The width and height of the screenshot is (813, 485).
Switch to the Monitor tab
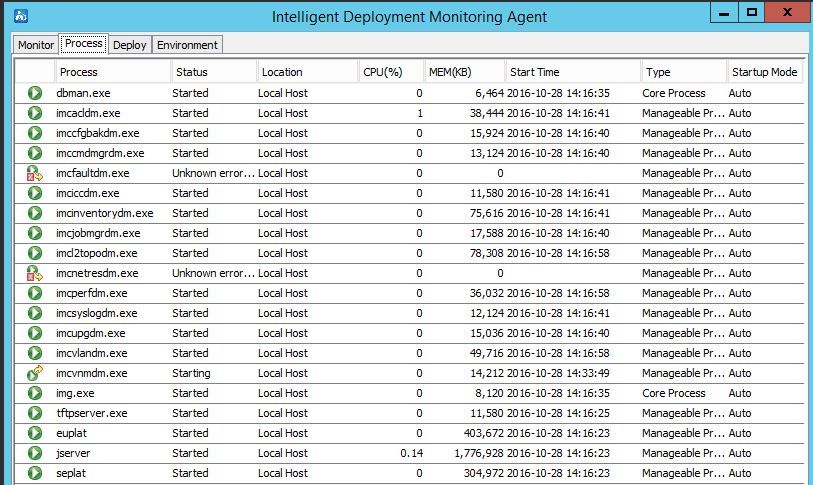click(36, 45)
